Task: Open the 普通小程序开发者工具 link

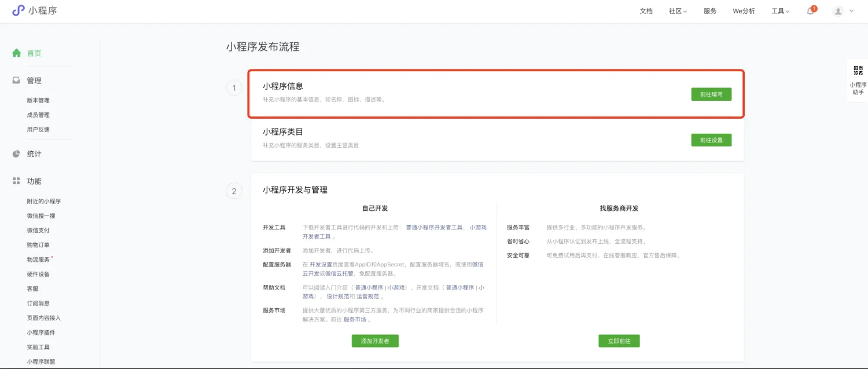Action: click(x=434, y=228)
